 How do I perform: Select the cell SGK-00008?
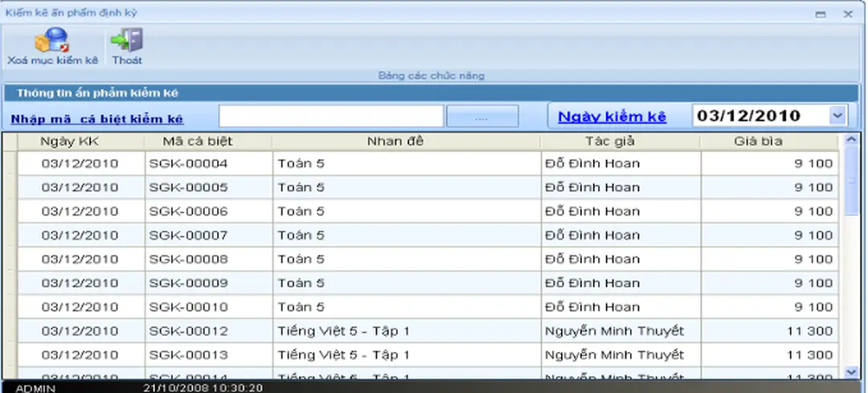[x=209, y=259]
